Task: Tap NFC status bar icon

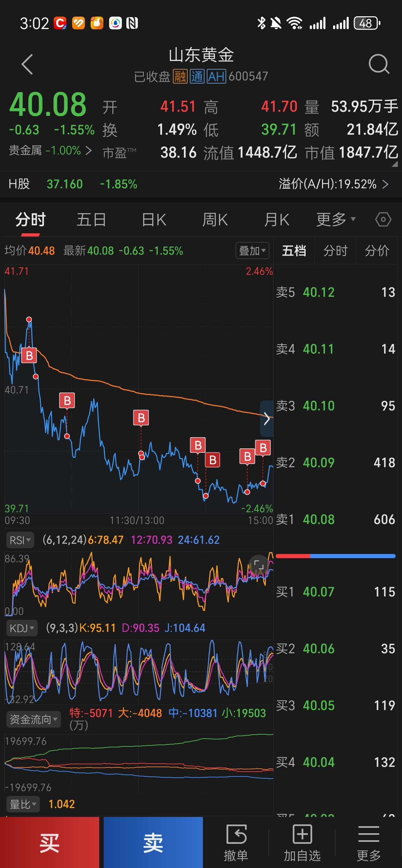Action: pyautogui.click(x=132, y=23)
